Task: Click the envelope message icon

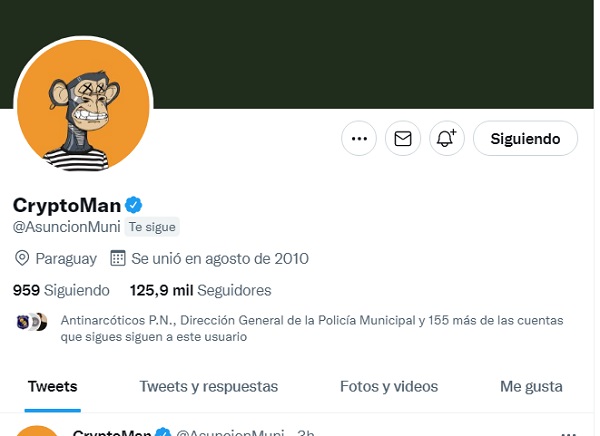Action: [403, 138]
